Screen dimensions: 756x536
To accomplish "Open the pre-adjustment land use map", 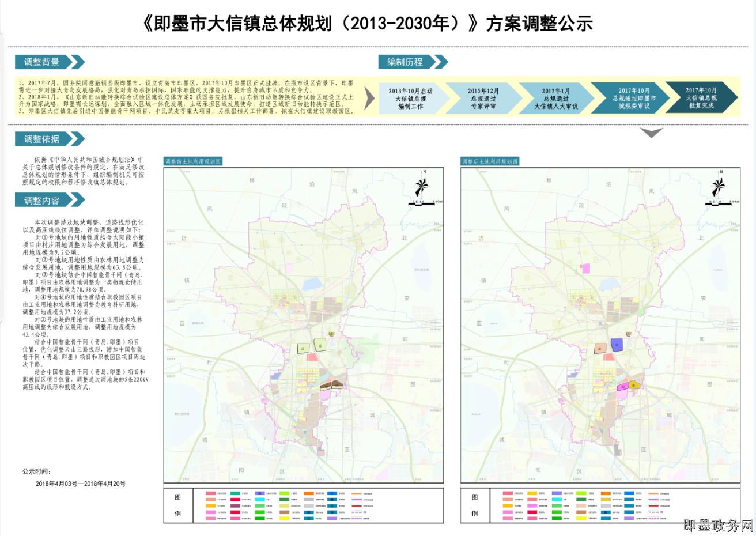I will tap(304, 326).
